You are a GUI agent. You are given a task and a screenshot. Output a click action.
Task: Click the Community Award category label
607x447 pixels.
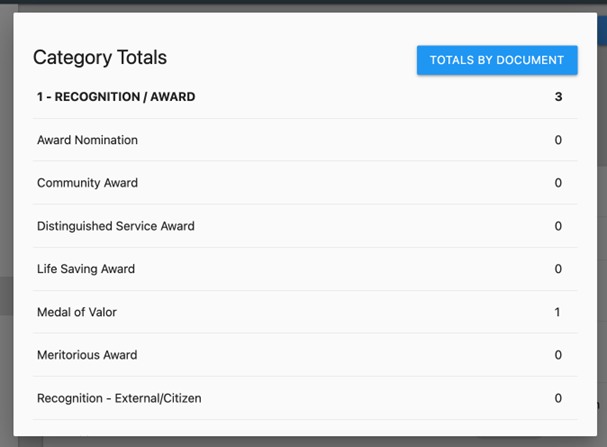pyautogui.click(x=87, y=183)
